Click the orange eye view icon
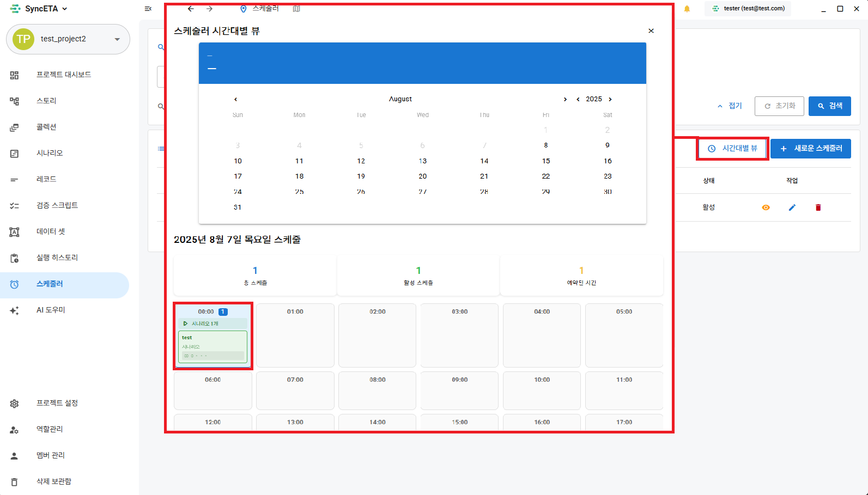 [766, 207]
